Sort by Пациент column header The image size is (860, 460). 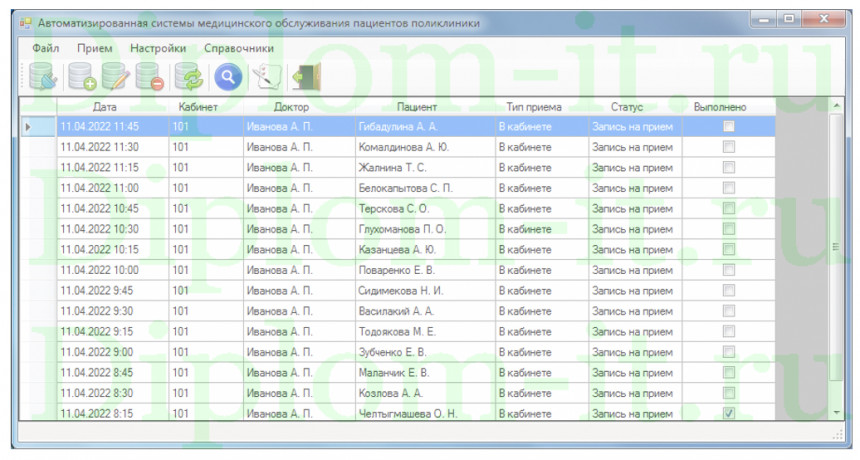click(425, 107)
